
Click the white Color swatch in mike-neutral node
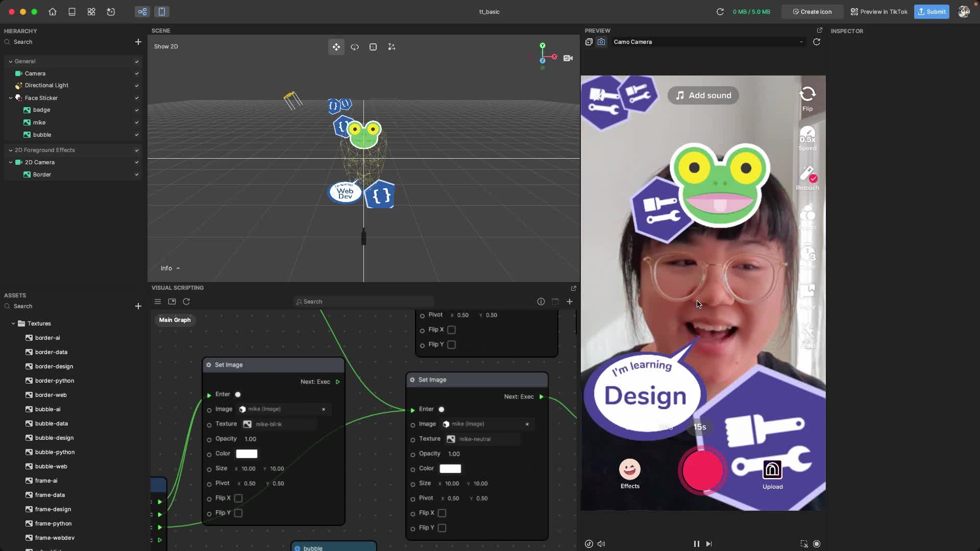pyautogui.click(x=450, y=469)
